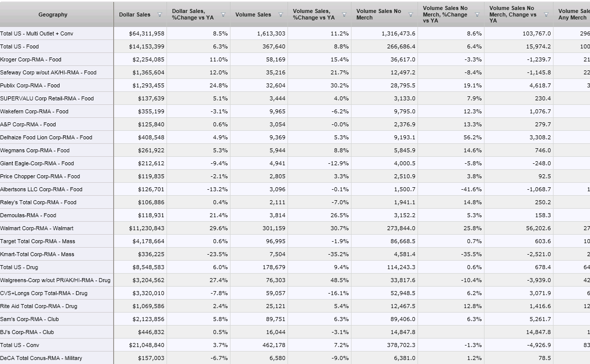Click the No Merch %Change filter funnel
Screen dimensions: 590x364
477,15
